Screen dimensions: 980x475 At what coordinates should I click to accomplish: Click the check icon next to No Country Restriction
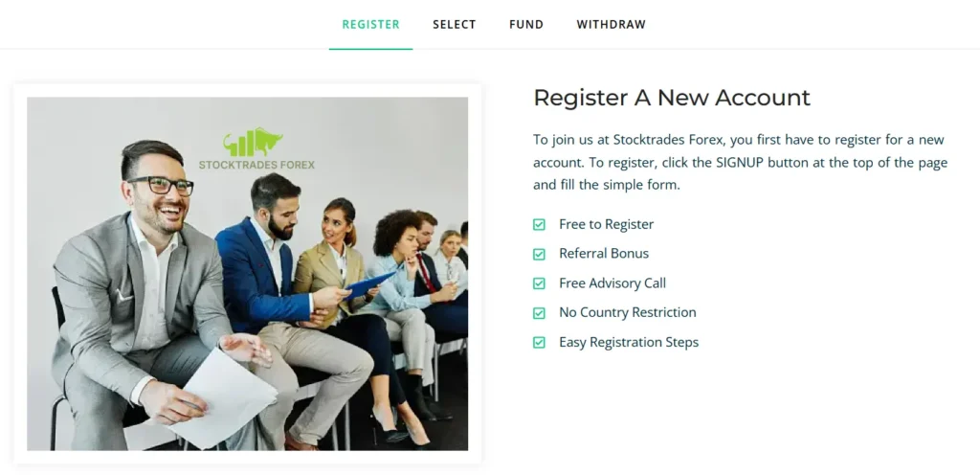(539, 313)
